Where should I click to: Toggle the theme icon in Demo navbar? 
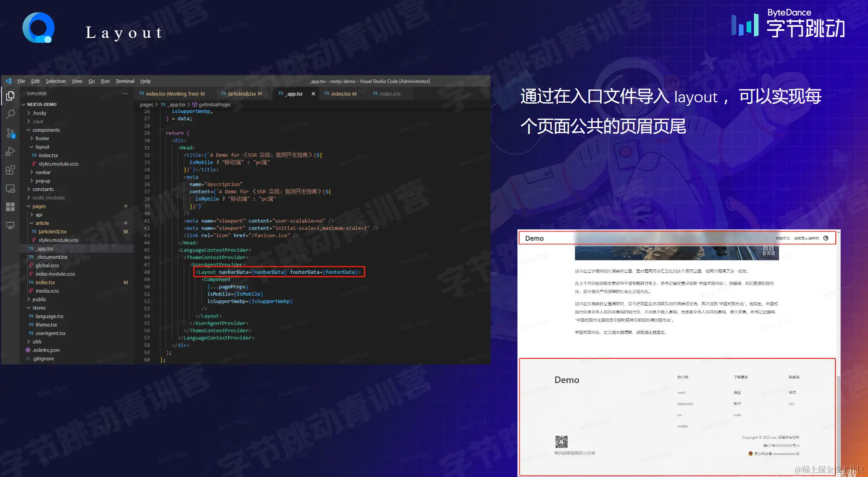(x=826, y=238)
